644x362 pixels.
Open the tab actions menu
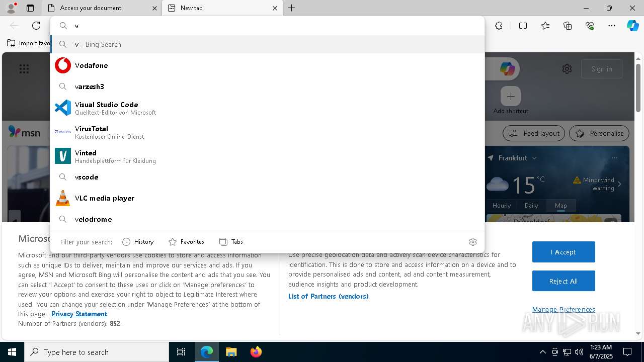click(x=30, y=8)
